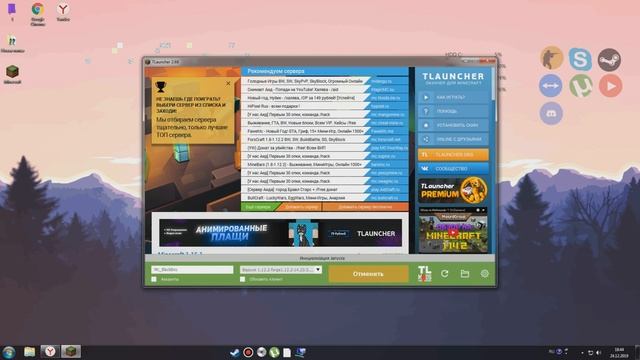Click the right orange add server free button
This screenshot has height=360, width=640.
(x=365, y=207)
